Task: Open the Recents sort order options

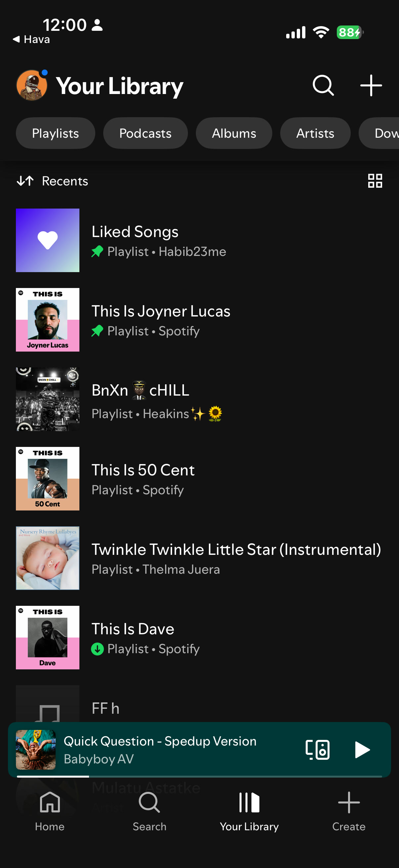Action: [53, 181]
